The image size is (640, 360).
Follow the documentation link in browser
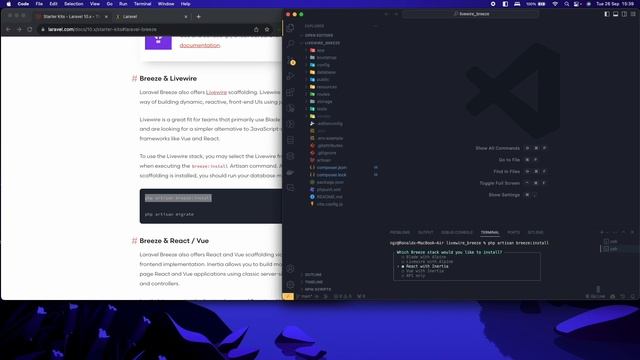click(200, 45)
